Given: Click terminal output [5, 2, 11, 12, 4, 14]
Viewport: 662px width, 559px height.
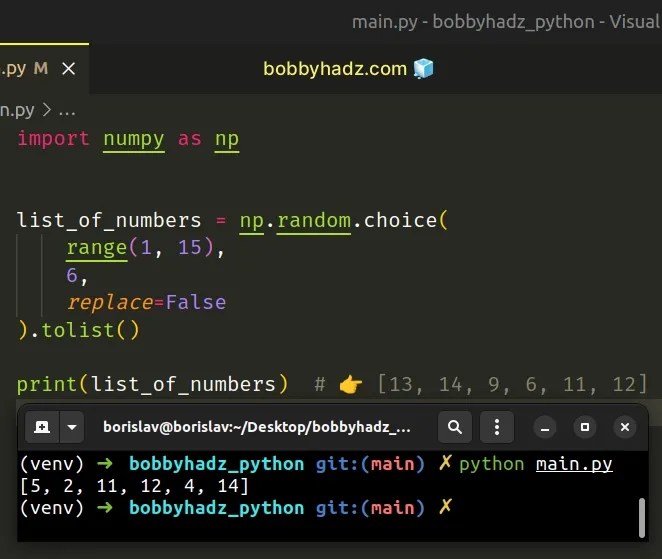Looking at the screenshot, I should click(134, 486).
